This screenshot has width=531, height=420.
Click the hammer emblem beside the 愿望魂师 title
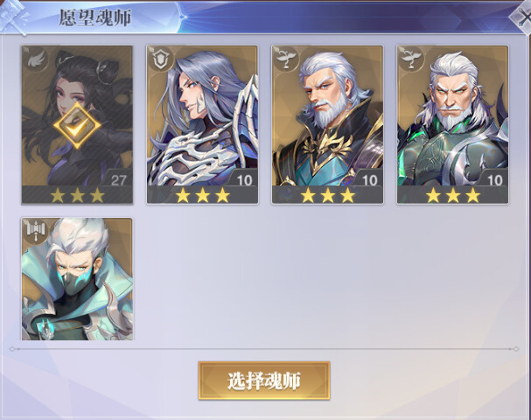tap(13, 17)
